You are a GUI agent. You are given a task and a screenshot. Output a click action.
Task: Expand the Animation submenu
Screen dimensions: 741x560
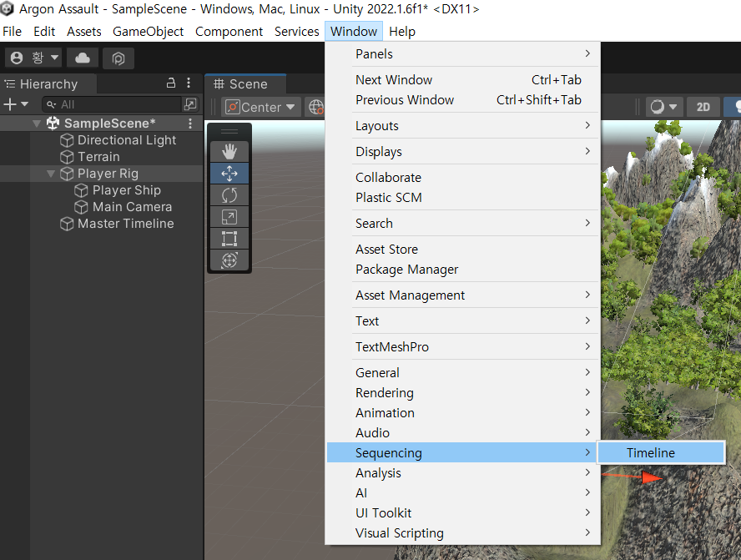tap(462, 413)
